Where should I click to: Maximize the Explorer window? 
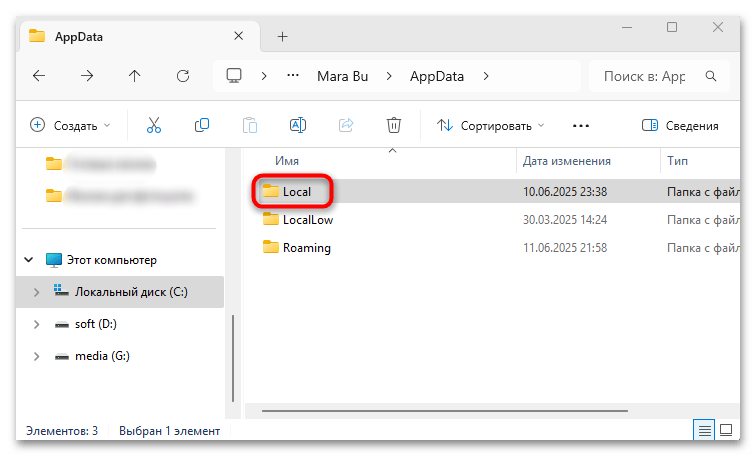pyautogui.click(x=672, y=27)
